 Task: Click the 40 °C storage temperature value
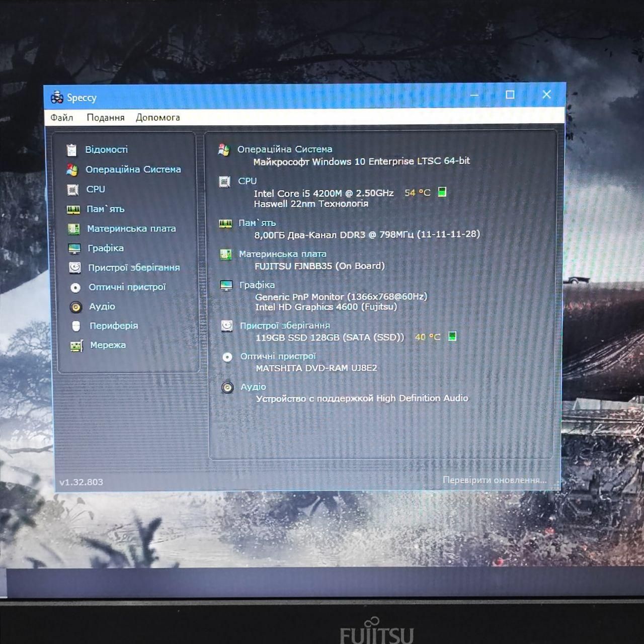point(428,337)
